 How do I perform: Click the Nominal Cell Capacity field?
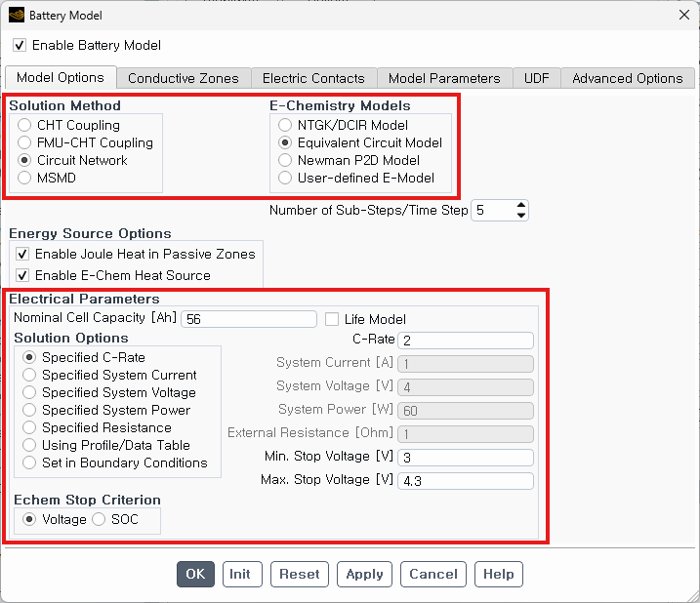tap(248, 319)
